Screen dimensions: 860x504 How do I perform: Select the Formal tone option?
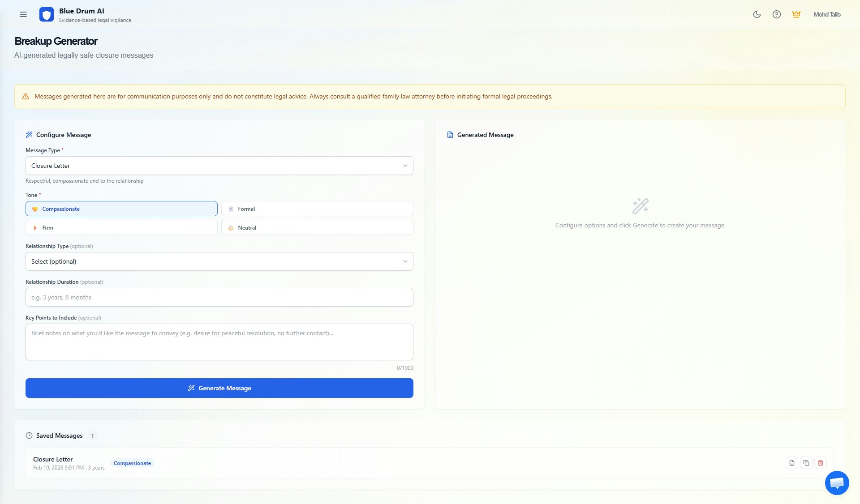317,209
